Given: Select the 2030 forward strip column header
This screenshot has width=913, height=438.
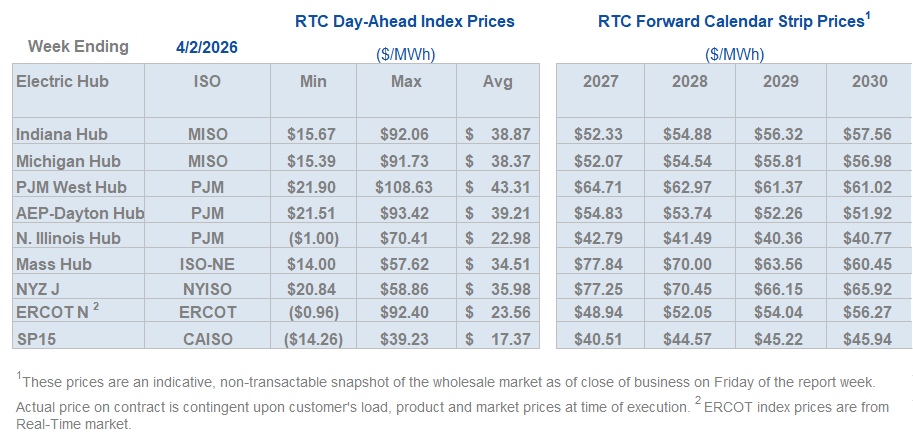Looking at the screenshot, I should [867, 81].
